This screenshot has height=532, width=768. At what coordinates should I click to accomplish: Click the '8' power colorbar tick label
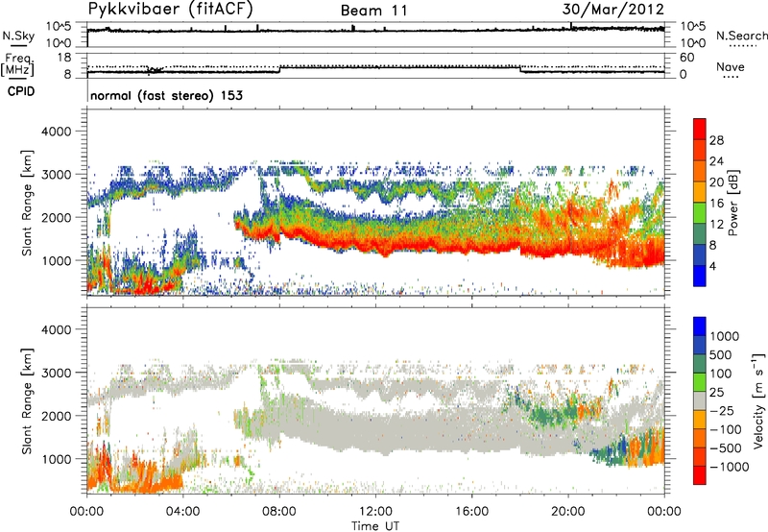(712, 246)
